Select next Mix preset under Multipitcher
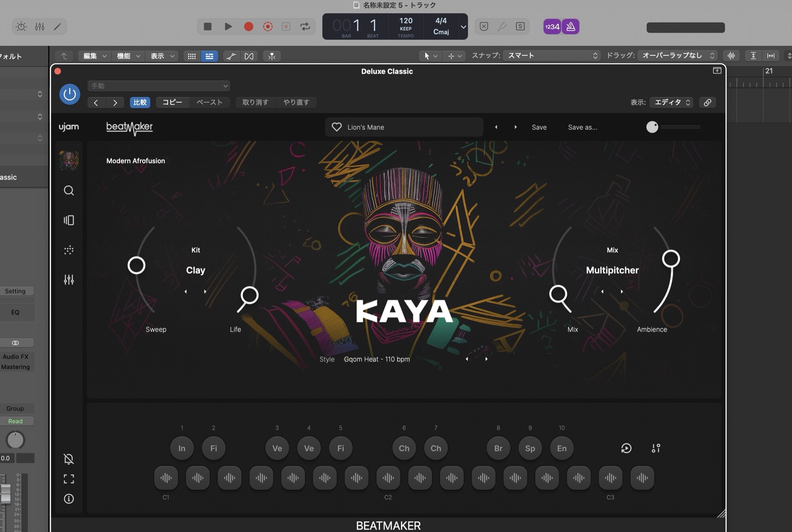Image resolution: width=792 pixels, height=532 pixels. [x=622, y=292]
